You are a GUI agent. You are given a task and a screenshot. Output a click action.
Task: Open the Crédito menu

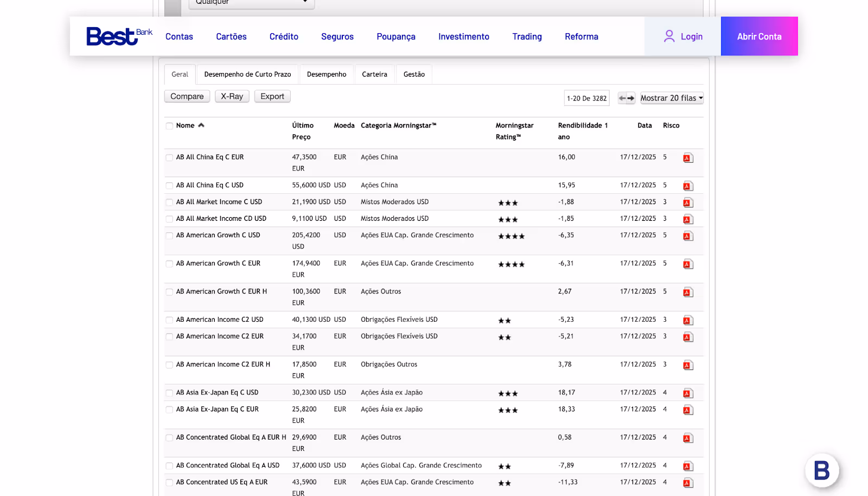click(284, 36)
